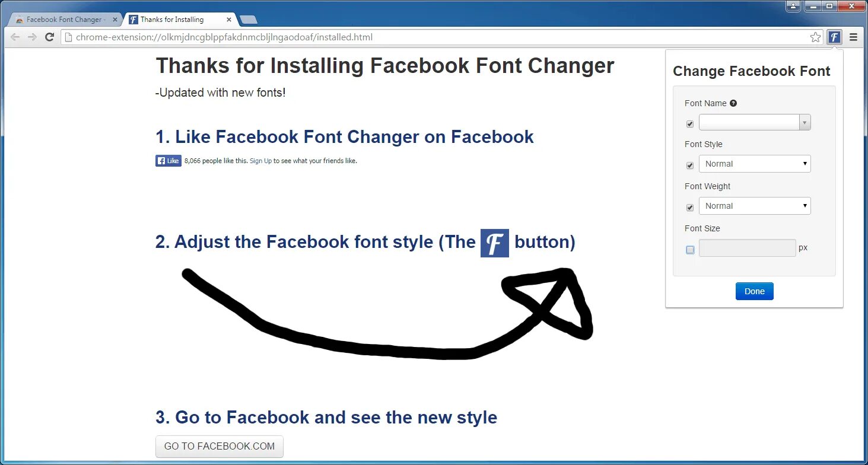868x465 pixels.
Task: Click the Facebook Font Changer extension icon
Action: 834,37
